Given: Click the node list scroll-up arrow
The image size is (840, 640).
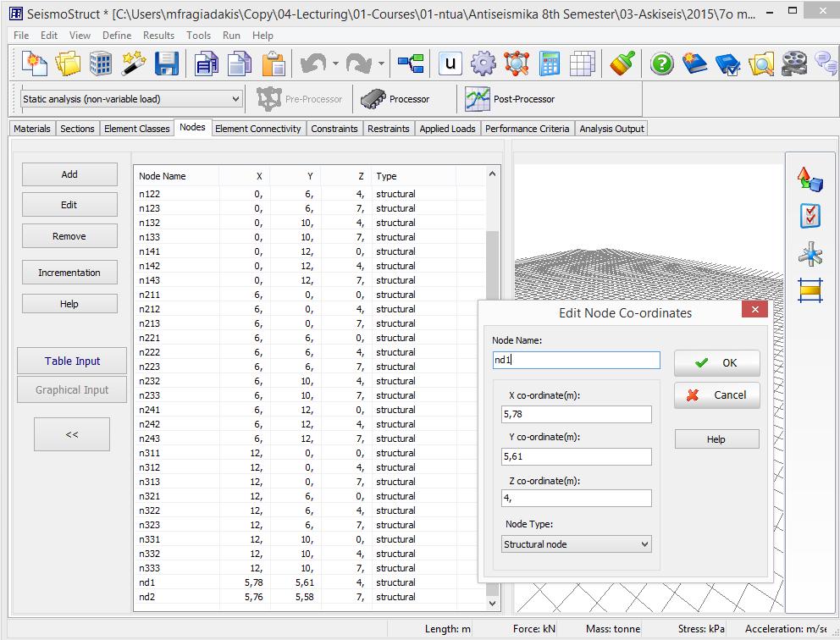Looking at the screenshot, I should (x=492, y=174).
